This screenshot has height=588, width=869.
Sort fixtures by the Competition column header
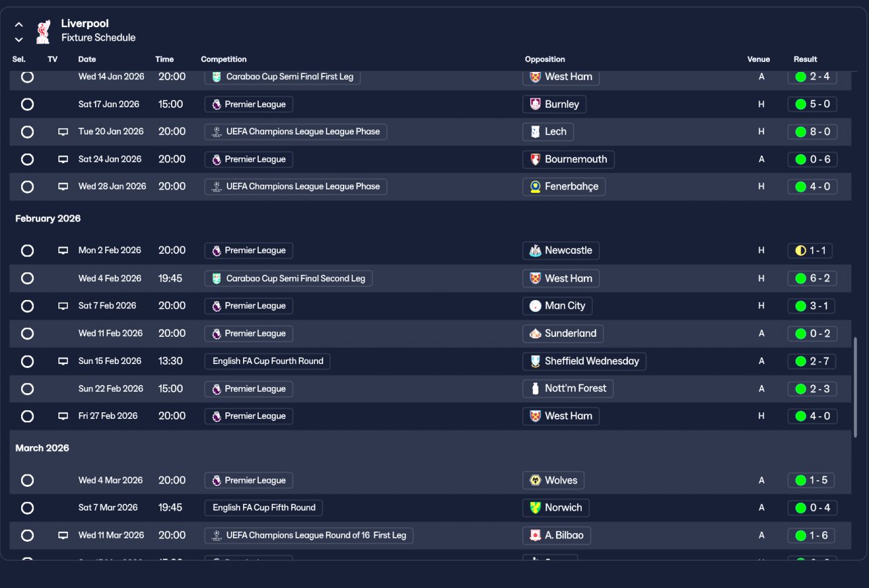coord(224,60)
